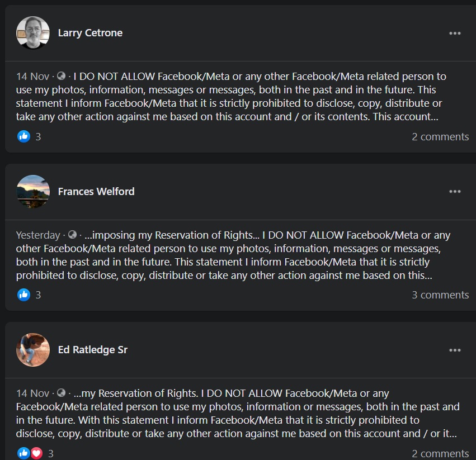Click like reaction icon on Ed Ratledge's post
The image size is (476, 460).
[x=23, y=453]
